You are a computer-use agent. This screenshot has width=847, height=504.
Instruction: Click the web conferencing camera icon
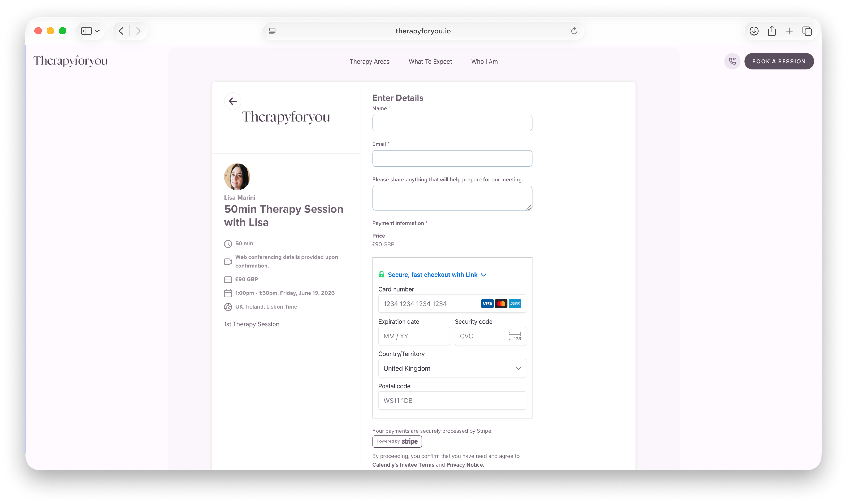tap(228, 262)
